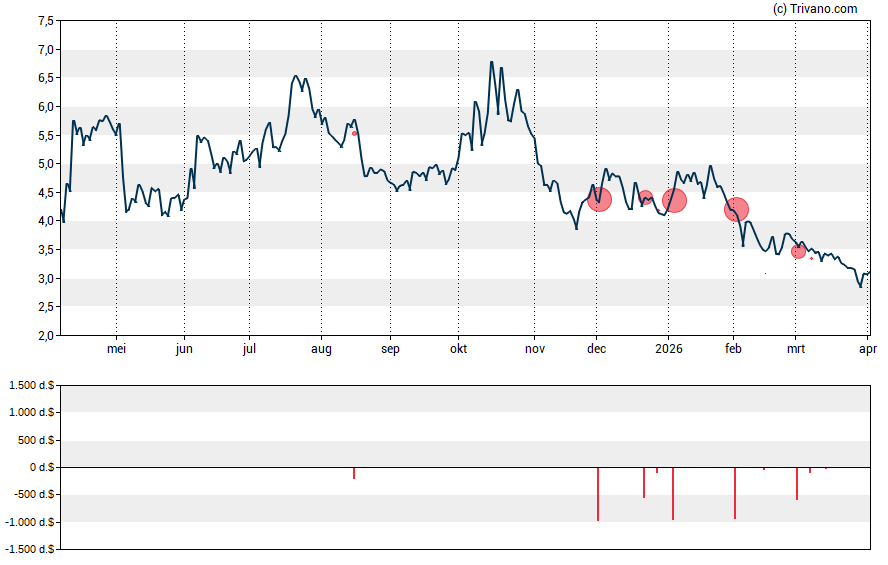Click the 'feb' month label
The image size is (888, 565).
[733, 349]
